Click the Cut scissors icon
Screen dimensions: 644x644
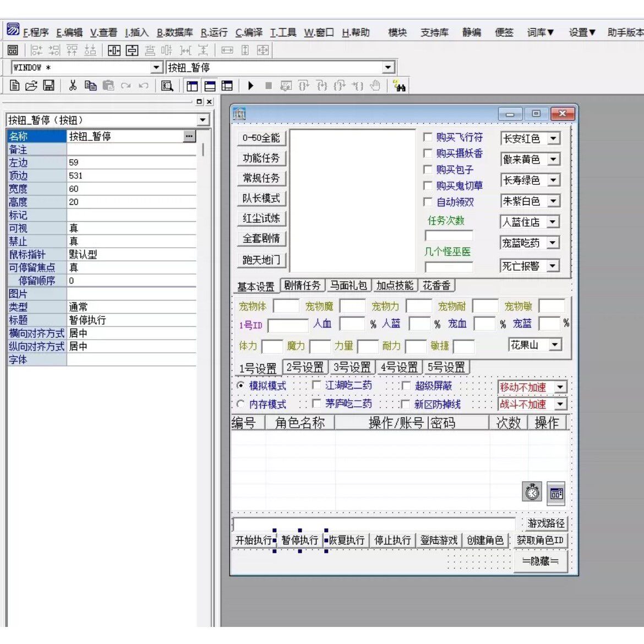coord(73,86)
